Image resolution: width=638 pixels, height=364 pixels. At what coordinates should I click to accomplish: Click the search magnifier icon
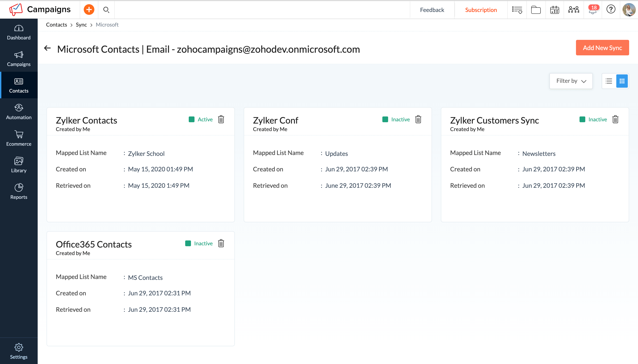point(106,10)
